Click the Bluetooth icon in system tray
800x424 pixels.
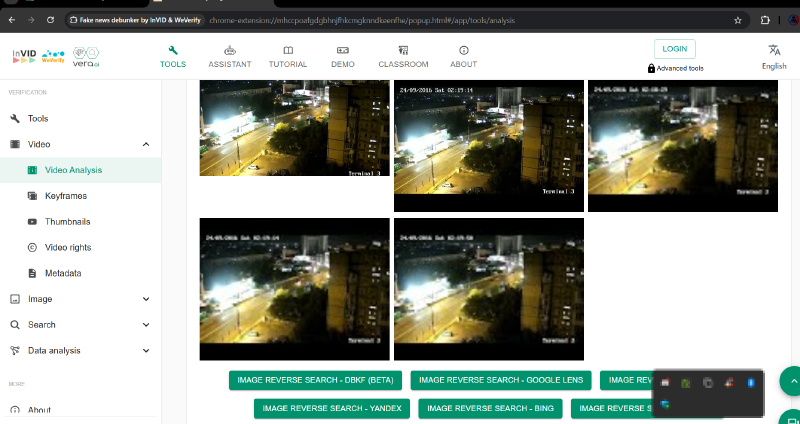click(751, 383)
